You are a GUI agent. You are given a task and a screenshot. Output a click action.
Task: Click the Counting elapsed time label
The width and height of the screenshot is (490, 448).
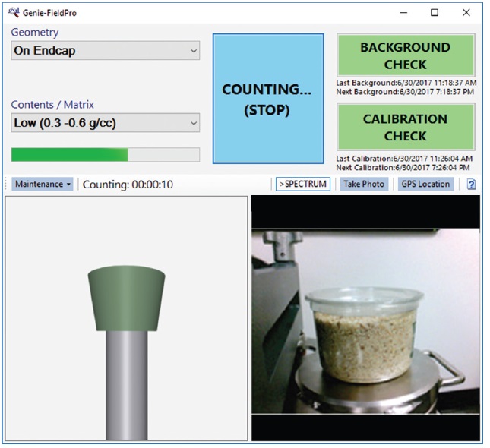click(128, 185)
